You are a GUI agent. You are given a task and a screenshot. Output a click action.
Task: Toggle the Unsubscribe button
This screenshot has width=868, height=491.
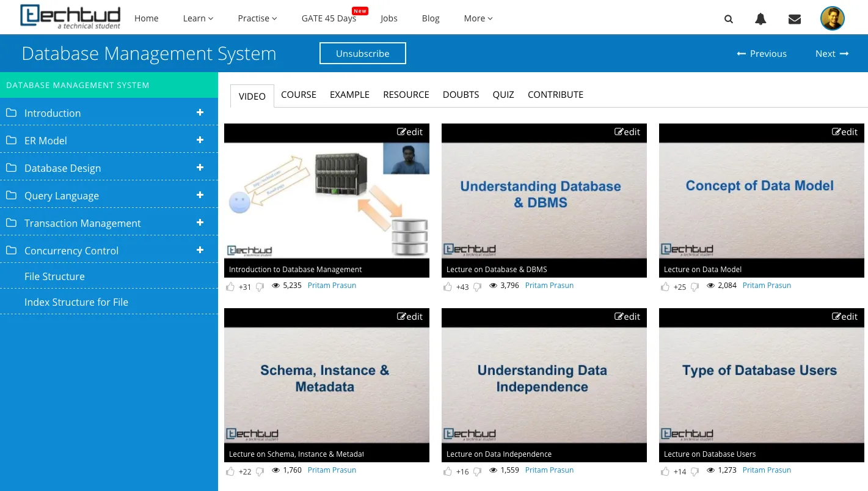(x=362, y=53)
